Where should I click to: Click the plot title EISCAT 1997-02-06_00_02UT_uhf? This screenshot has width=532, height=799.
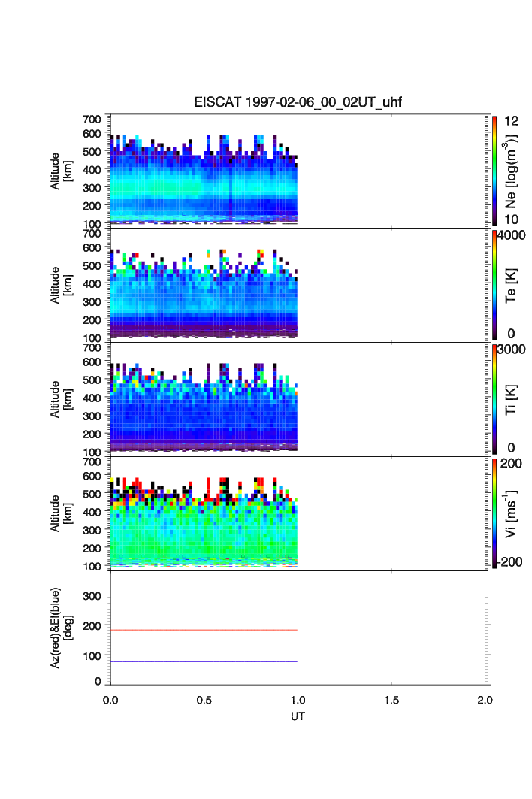tap(298, 102)
